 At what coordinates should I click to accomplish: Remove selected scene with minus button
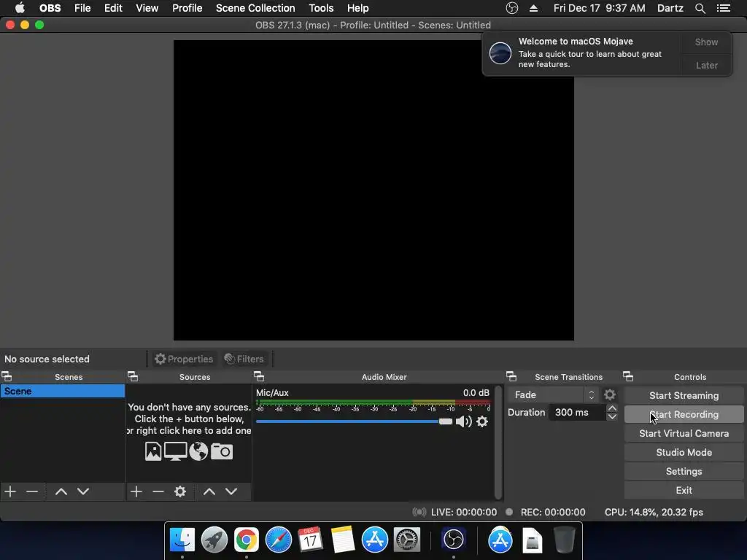point(32,491)
